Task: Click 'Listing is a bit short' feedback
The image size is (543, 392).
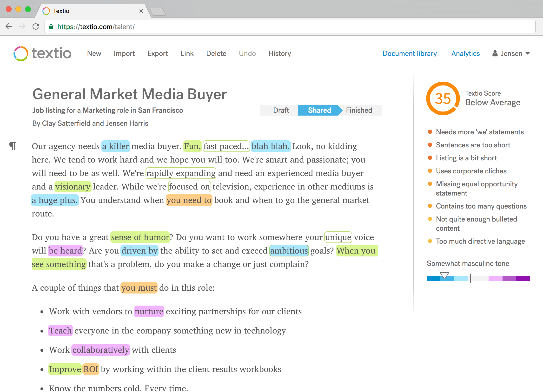Action: (466, 158)
